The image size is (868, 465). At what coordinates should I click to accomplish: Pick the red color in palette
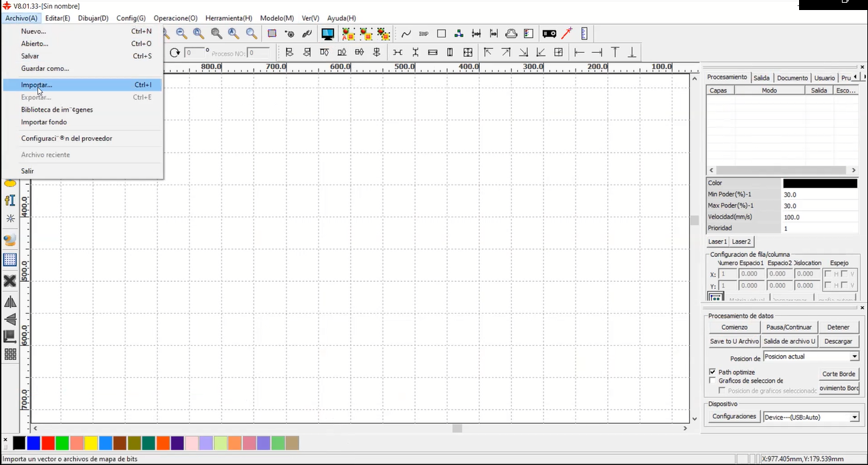pyautogui.click(x=48, y=443)
